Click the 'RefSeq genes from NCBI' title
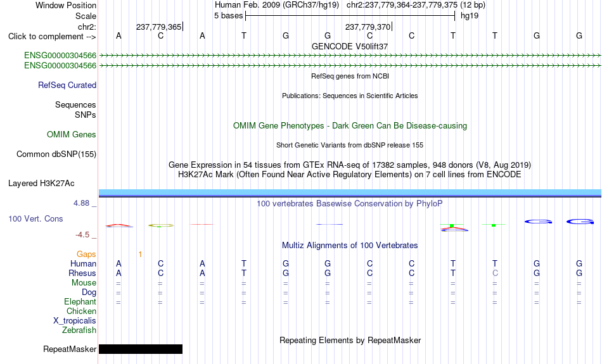This screenshot has width=602, height=364. tap(350, 76)
